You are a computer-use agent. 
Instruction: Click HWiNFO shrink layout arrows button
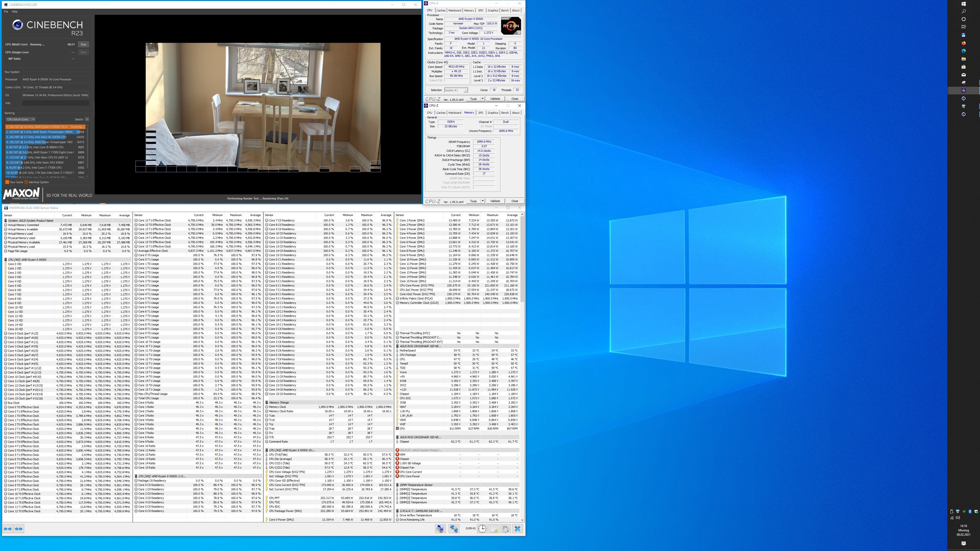click(x=19, y=529)
